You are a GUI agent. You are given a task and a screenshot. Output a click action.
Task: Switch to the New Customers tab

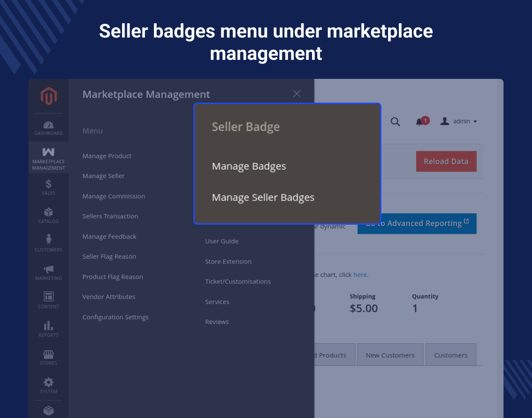(x=390, y=355)
